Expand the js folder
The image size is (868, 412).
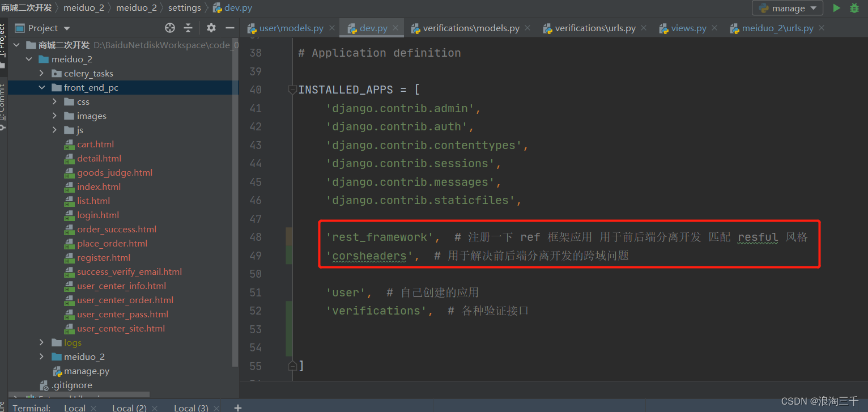(x=54, y=130)
